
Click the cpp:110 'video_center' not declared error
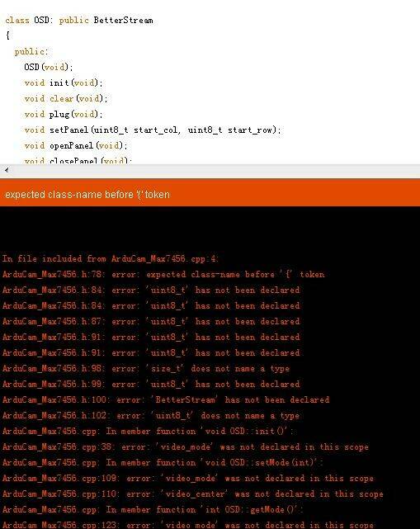click(x=192, y=494)
